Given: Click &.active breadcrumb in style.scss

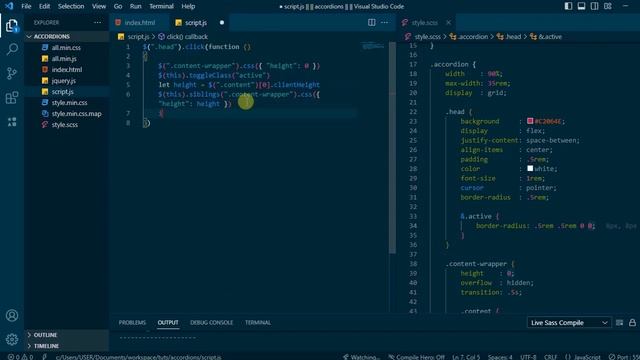Looking at the screenshot, I should click(546, 37).
